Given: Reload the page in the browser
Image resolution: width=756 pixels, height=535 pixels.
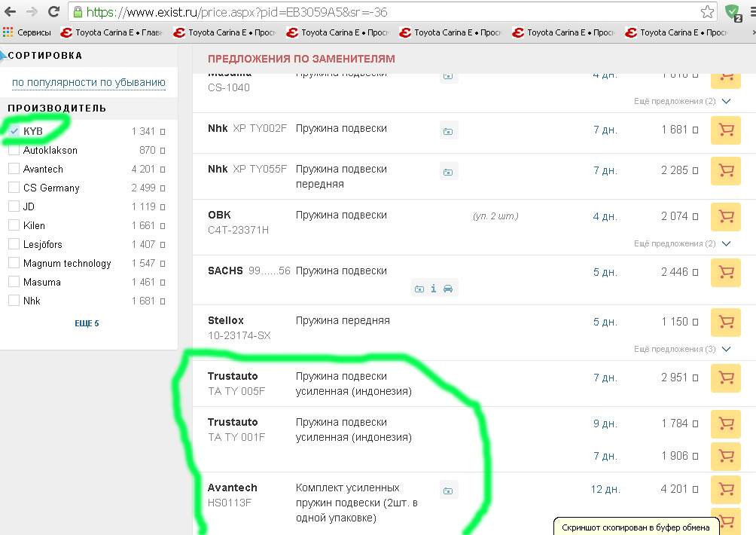Looking at the screenshot, I should pyautogui.click(x=53, y=12).
